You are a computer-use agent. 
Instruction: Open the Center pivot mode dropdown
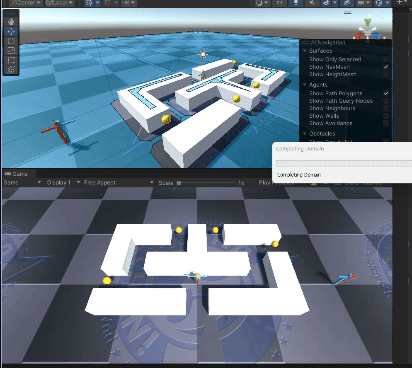25,3
